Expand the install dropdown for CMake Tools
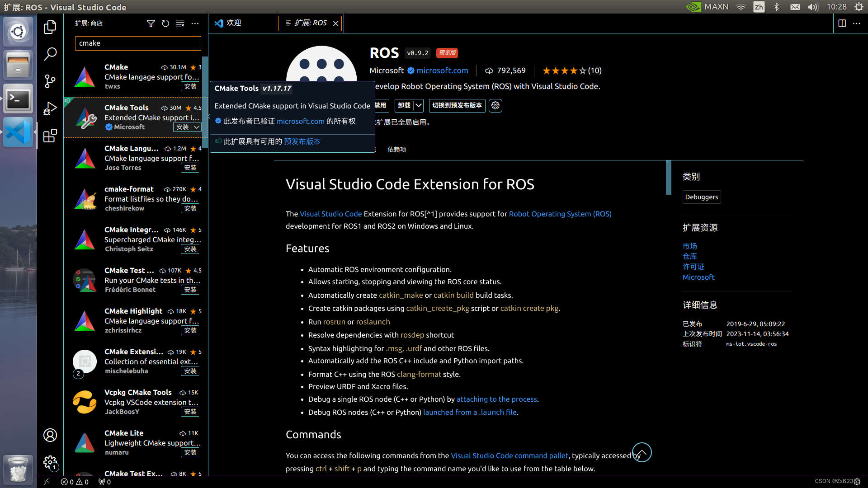This screenshot has height=488, width=868. [197, 127]
